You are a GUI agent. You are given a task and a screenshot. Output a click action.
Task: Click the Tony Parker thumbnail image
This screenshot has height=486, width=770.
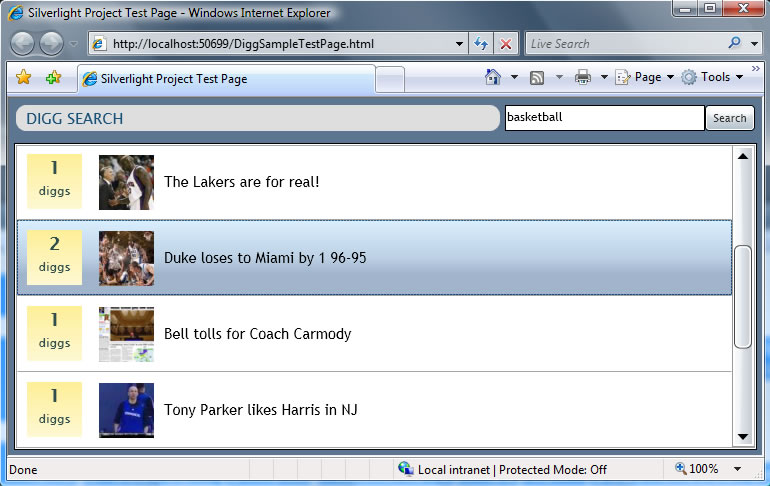click(126, 410)
